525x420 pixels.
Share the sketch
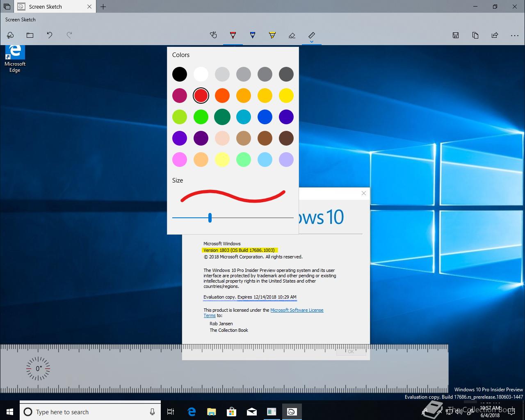pyautogui.click(x=495, y=35)
